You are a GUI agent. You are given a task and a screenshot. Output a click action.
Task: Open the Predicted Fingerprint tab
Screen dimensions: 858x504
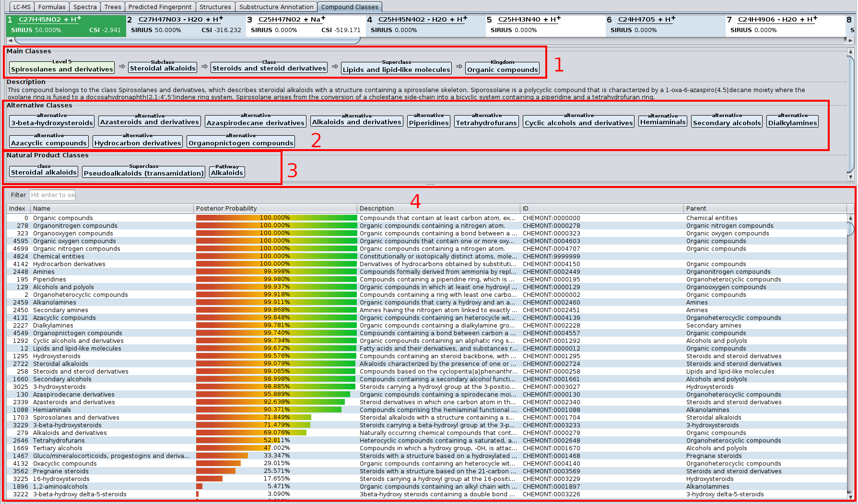click(160, 7)
